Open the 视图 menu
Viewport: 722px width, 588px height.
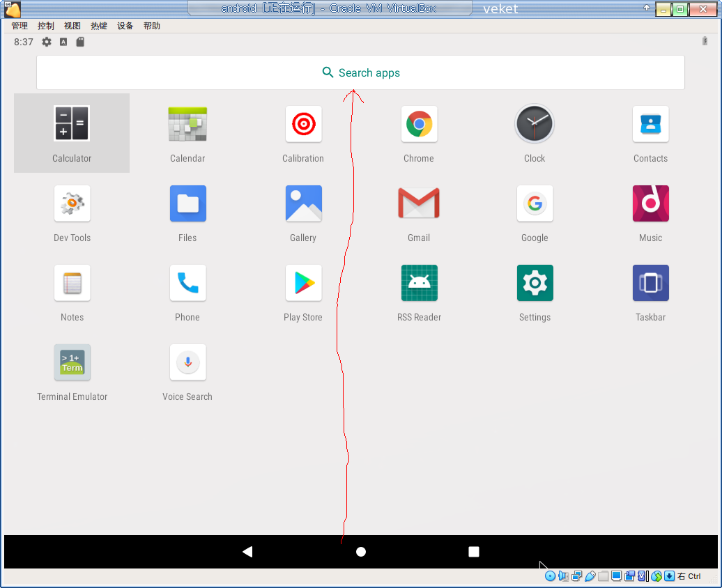(x=72, y=26)
